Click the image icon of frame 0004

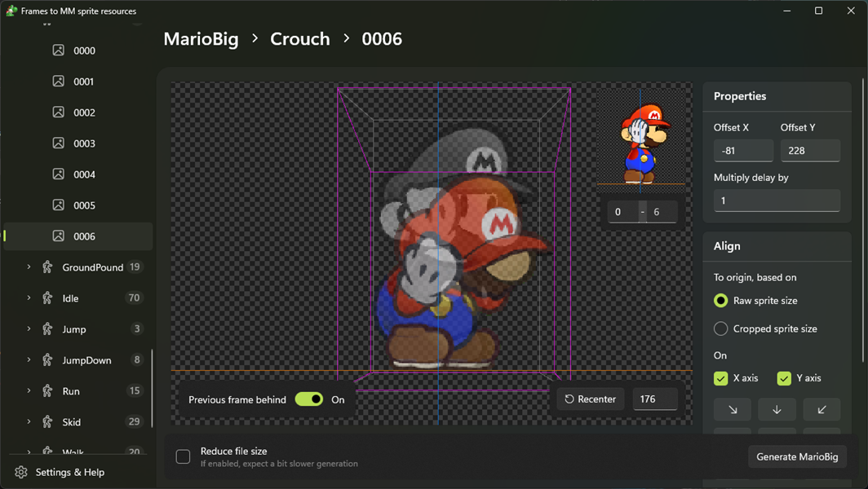(58, 174)
